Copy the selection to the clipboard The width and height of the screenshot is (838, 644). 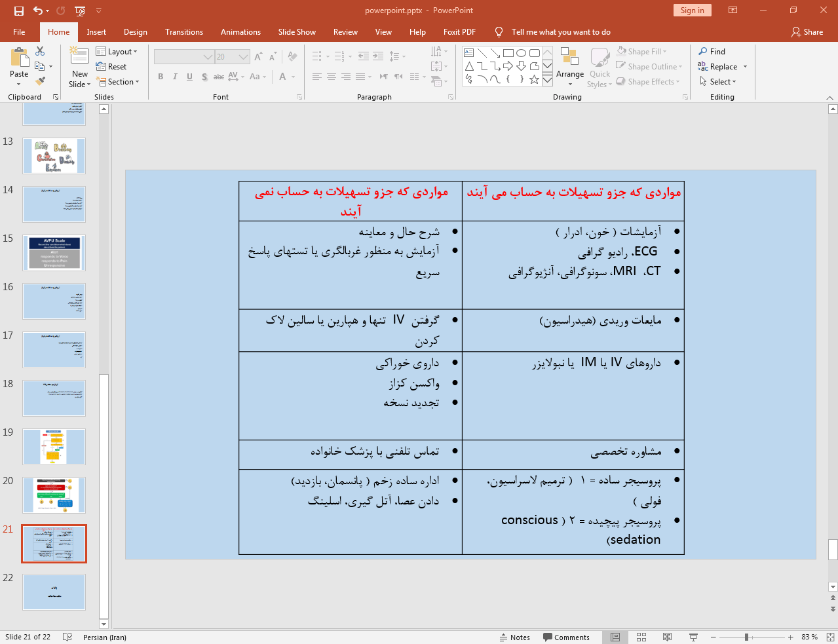click(40, 66)
